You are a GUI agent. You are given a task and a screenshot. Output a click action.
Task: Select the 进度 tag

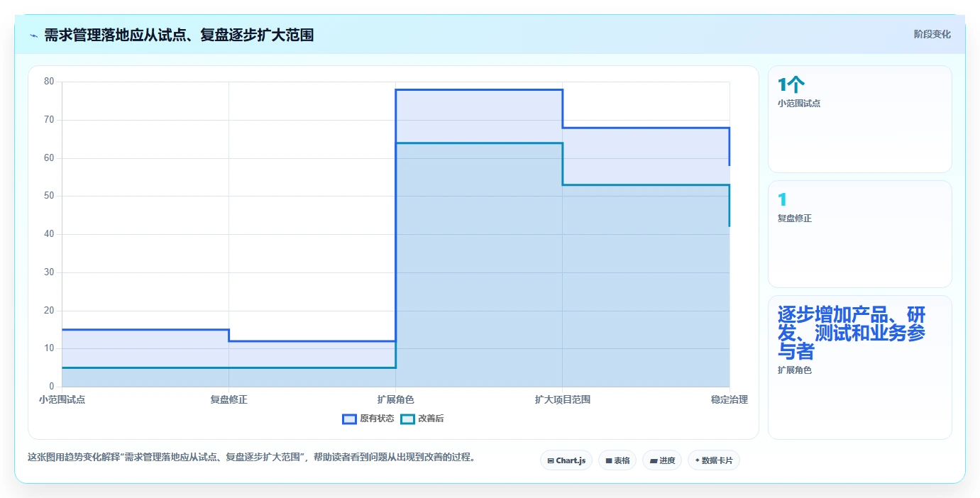click(x=662, y=460)
